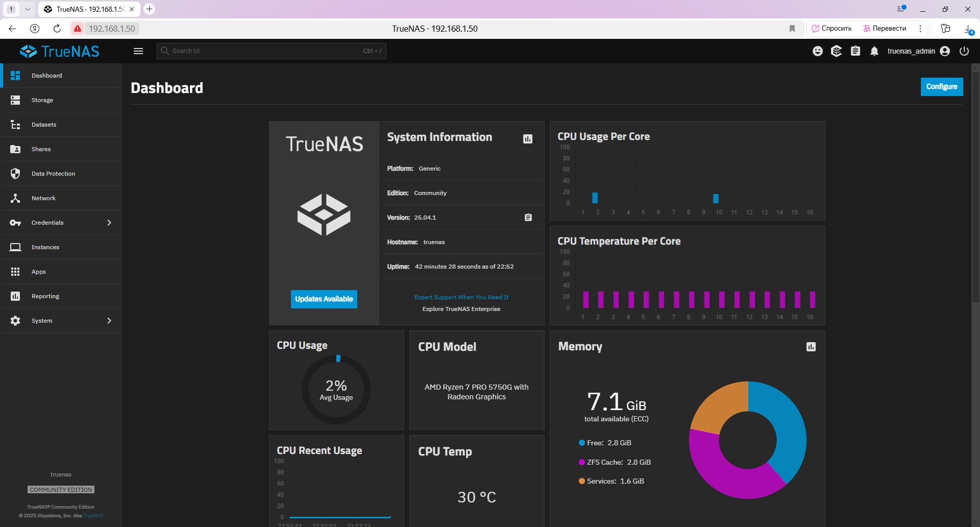Open the truenas_admin user menu
The height and width of the screenshot is (527, 980).
point(918,51)
